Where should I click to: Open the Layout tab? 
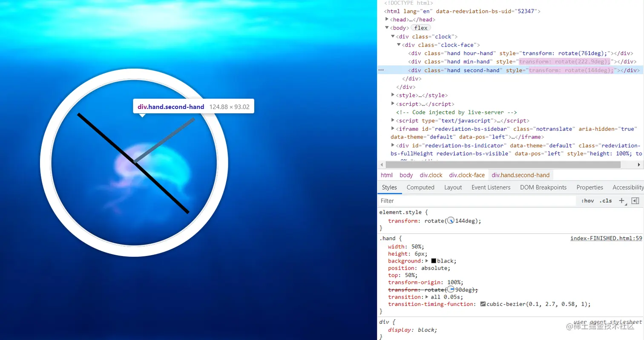point(453,187)
